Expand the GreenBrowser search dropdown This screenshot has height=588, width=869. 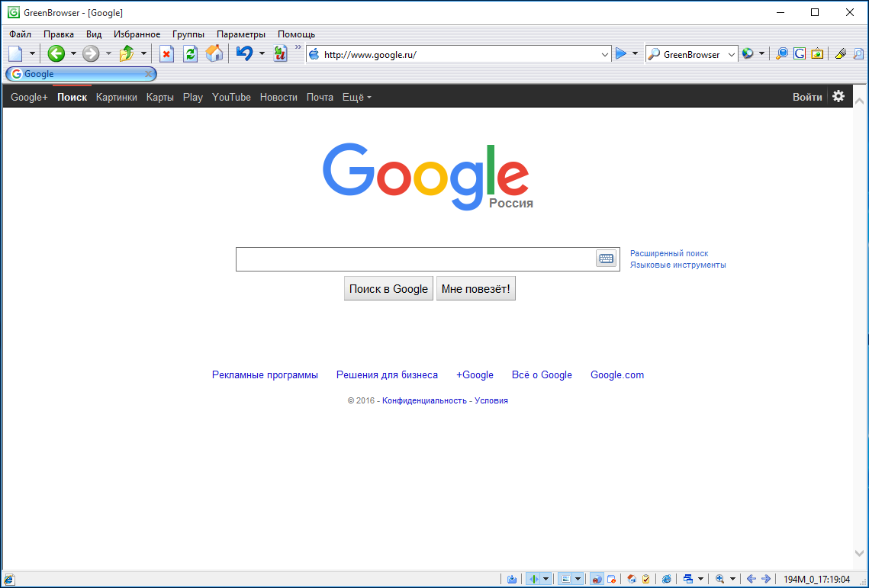click(732, 54)
